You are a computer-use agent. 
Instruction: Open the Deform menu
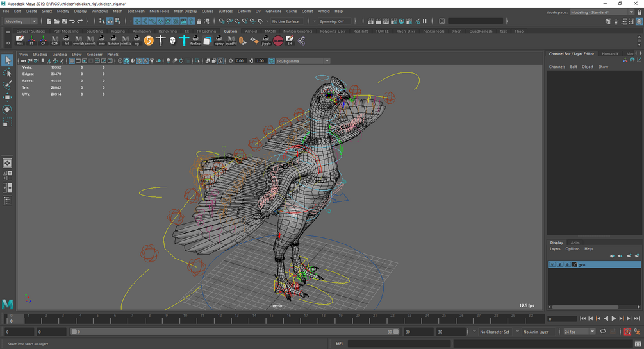coord(244,11)
